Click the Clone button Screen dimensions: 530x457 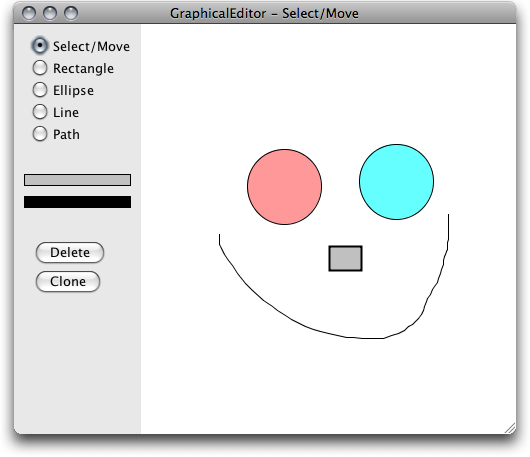click(68, 281)
